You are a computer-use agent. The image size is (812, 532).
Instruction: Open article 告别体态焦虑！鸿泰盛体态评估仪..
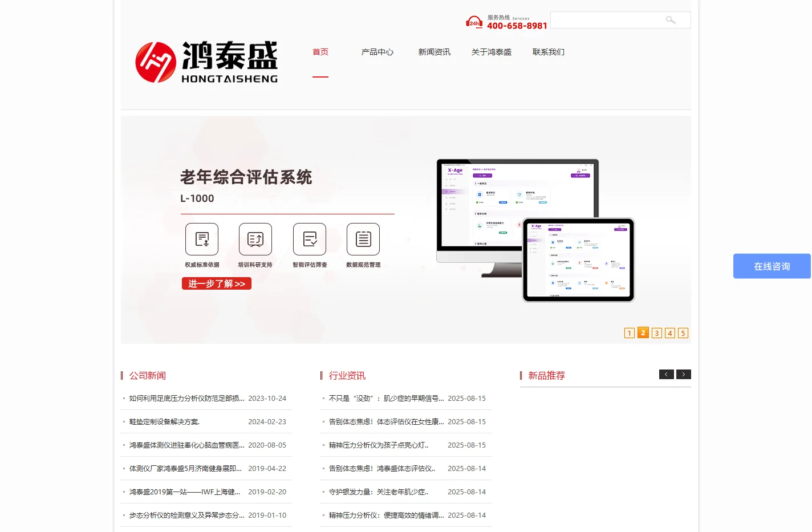[382, 469]
